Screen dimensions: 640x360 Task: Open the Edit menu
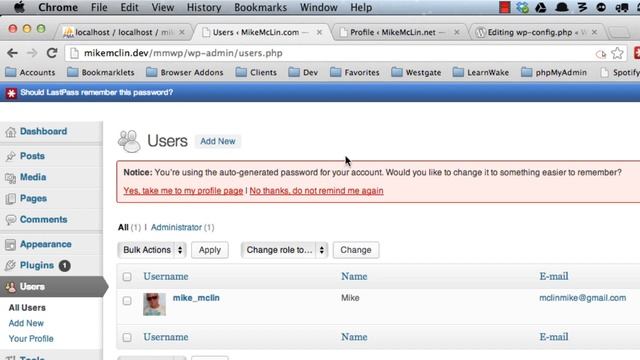tap(129, 7)
